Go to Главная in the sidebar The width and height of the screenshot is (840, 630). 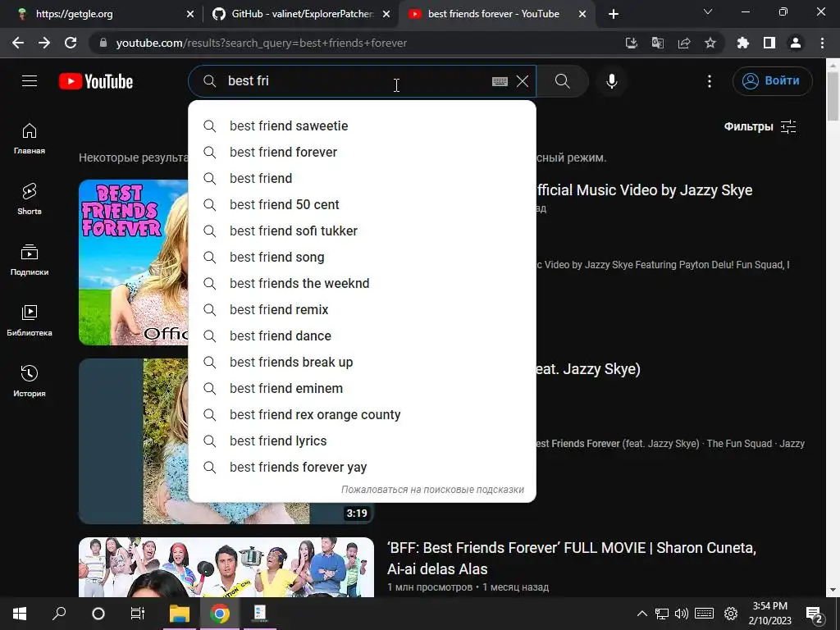point(30,139)
